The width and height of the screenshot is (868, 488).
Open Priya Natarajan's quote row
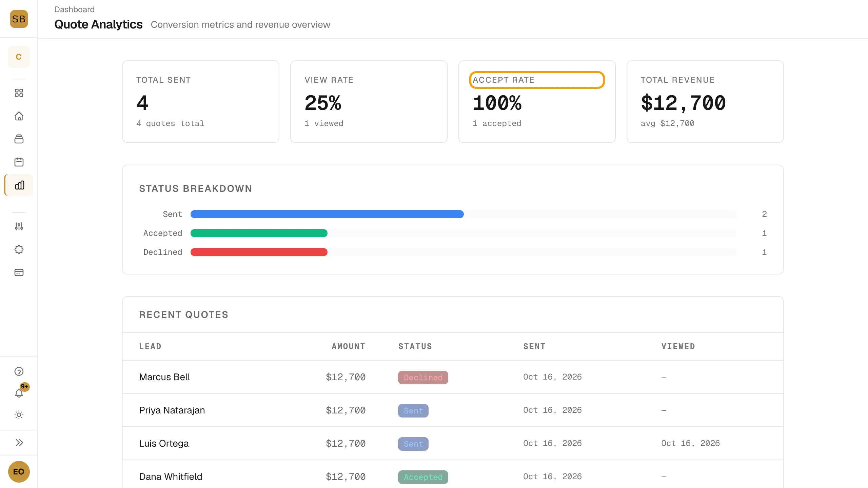click(x=453, y=410)
